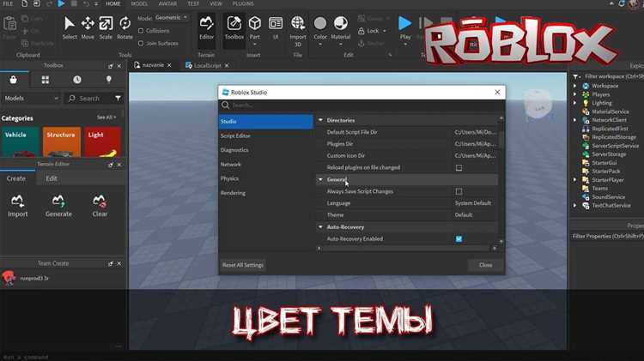Screen dimensions: 644x361
Task: Click the settings list vertical scrollbar
Action: (501, 179)
